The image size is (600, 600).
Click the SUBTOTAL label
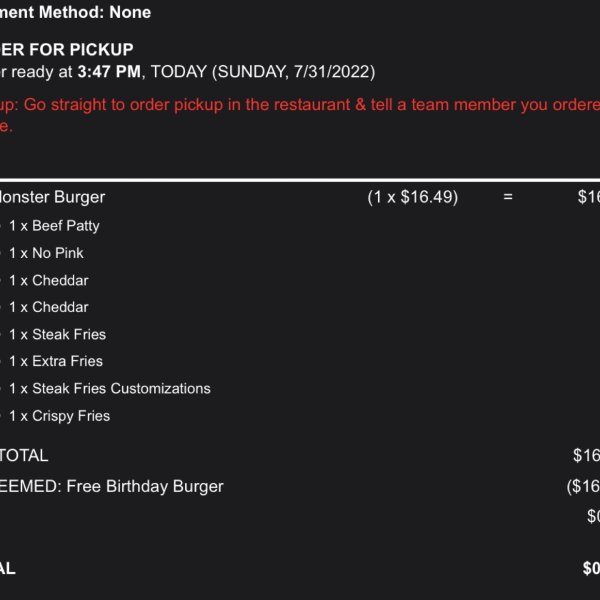[x=24, y=456]
